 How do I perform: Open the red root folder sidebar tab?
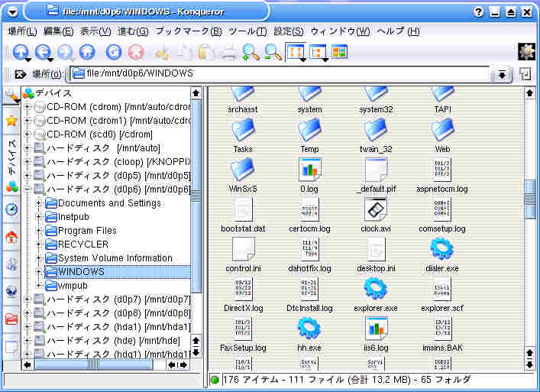point(11,319)
